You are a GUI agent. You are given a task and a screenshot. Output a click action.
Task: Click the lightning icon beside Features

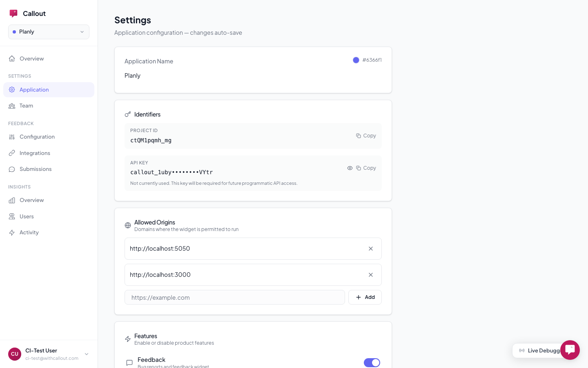coord(128,339)
